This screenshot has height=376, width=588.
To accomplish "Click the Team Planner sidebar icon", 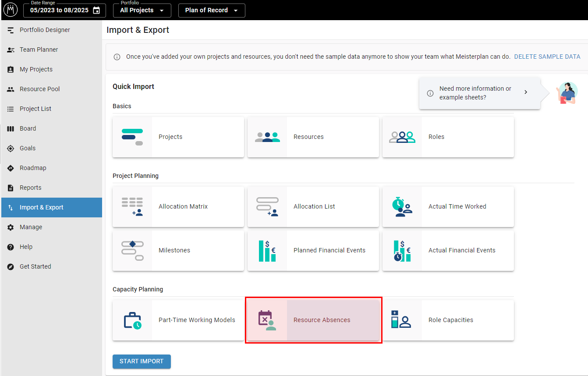I will 11,50.
